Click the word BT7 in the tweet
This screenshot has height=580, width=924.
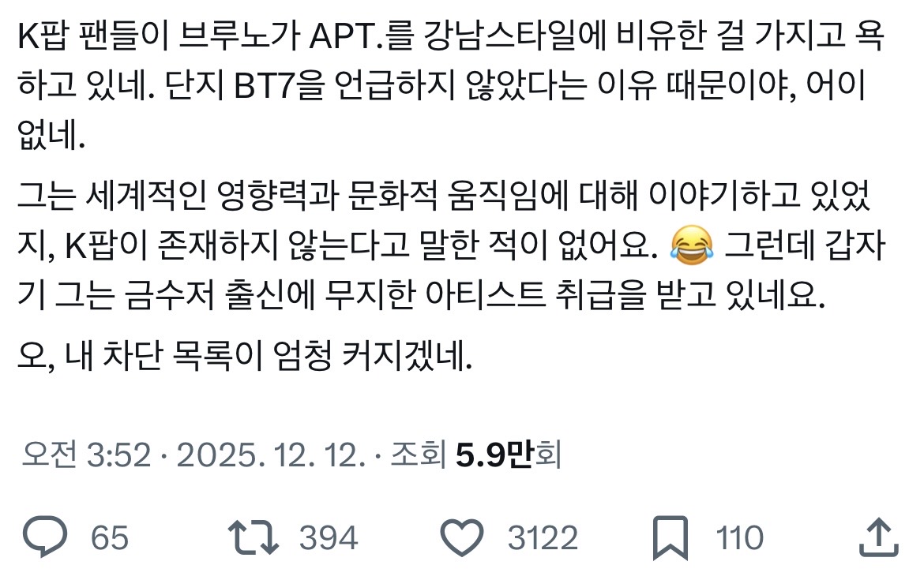264,87
